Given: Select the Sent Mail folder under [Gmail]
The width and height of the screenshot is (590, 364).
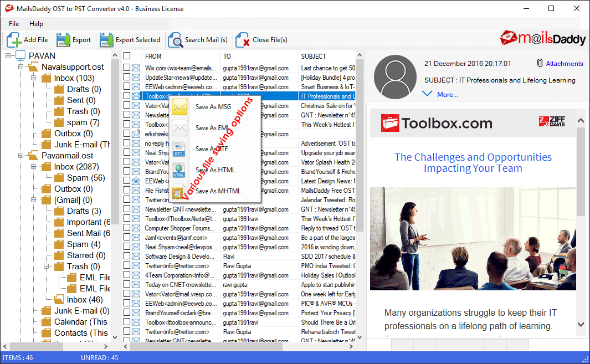Looking at the screenshot, I should [89, 233].
